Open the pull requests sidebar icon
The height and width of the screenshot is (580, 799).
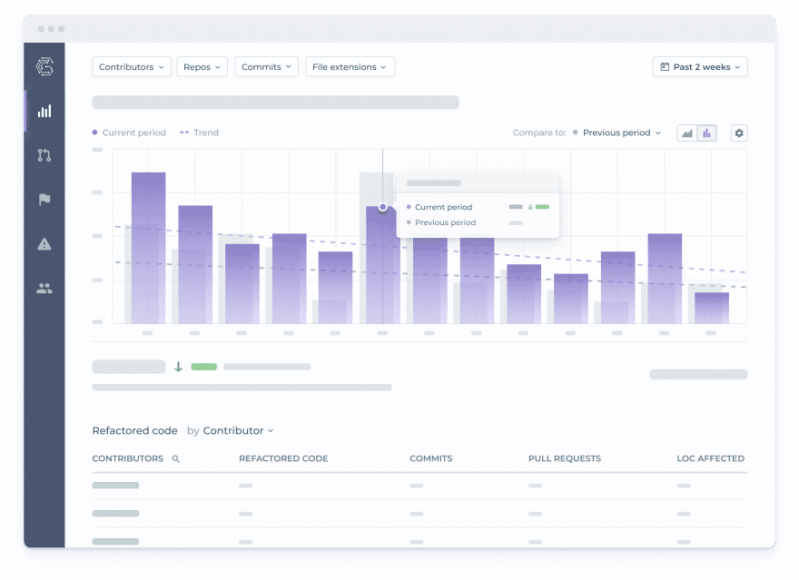[x=44, y=155]
